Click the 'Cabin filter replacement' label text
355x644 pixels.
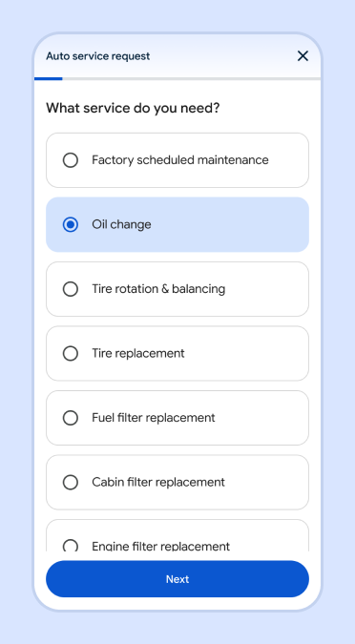(158, 482)
